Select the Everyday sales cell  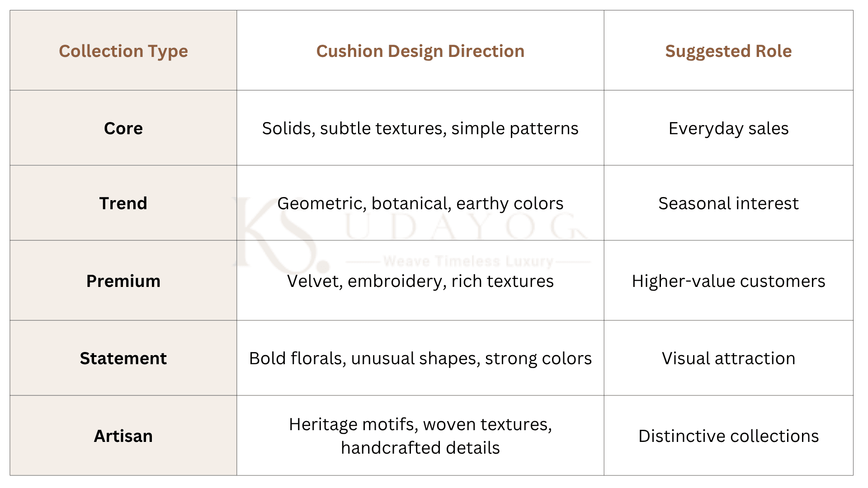tap(729, 128)
